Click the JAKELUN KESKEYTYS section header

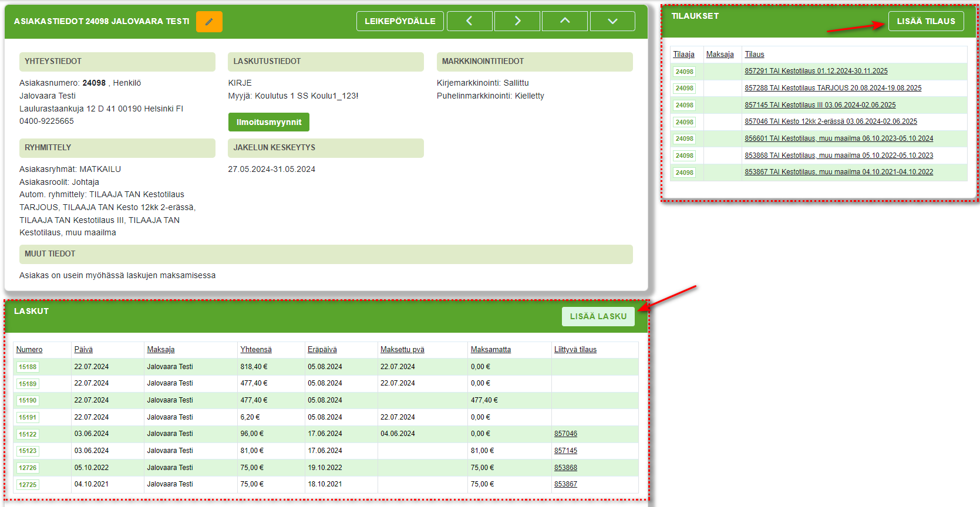click(326, 148)
